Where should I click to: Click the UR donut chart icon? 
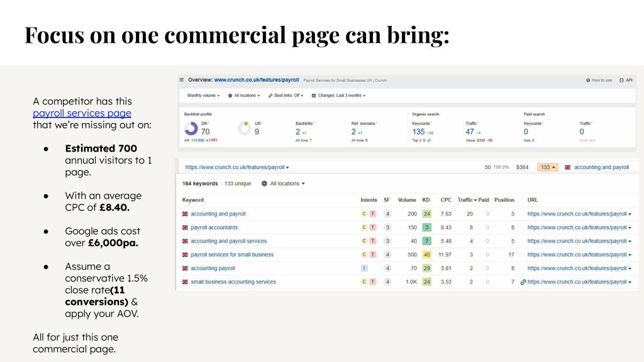[x=245, y=128]
